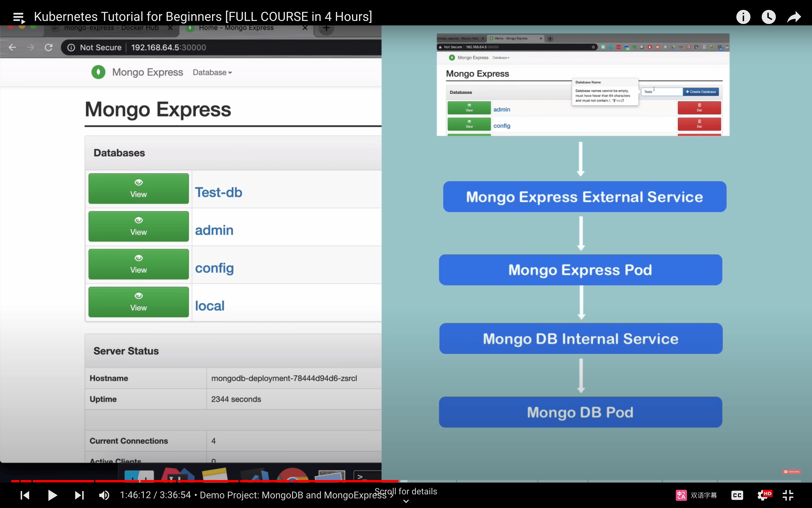Click the Mongo DB Internal Service box
This screenshot has width=812, height=508.
581,338
